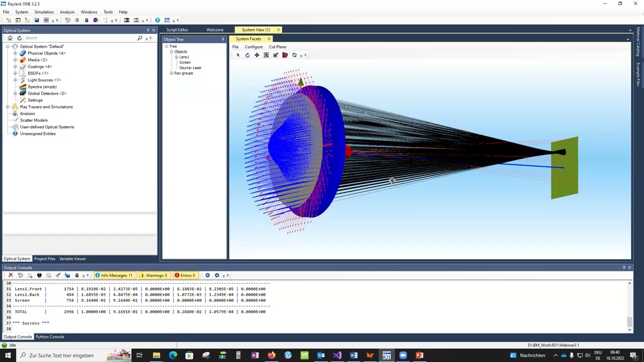644x362 pixels.
Task: Expand Physical Objects <4> node
Action: [x=15, y=53]
